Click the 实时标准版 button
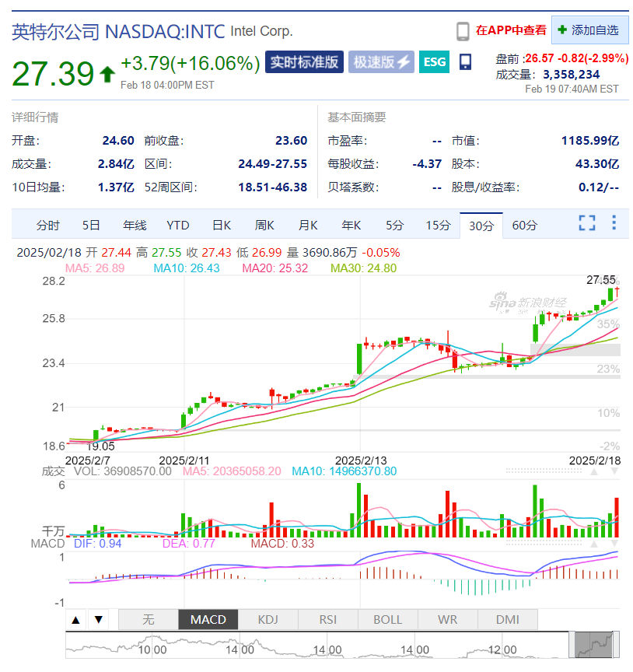 [x=304, y=62]
